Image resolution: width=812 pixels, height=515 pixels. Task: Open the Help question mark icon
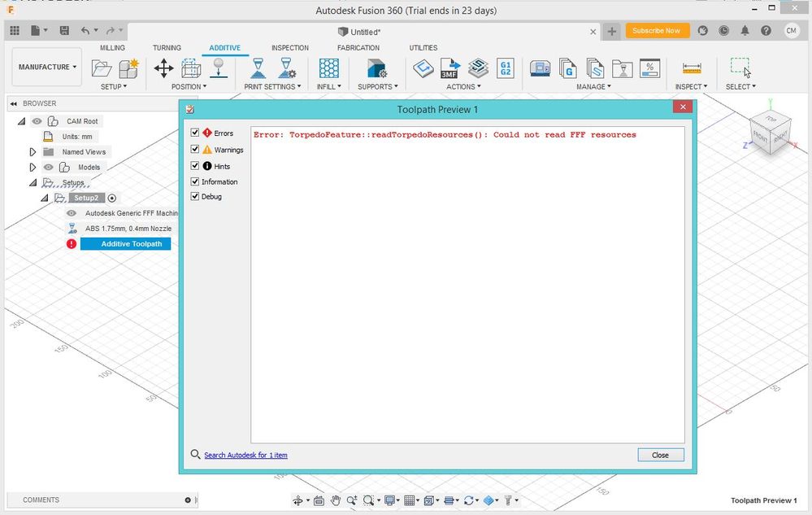(x=766, y=31)
